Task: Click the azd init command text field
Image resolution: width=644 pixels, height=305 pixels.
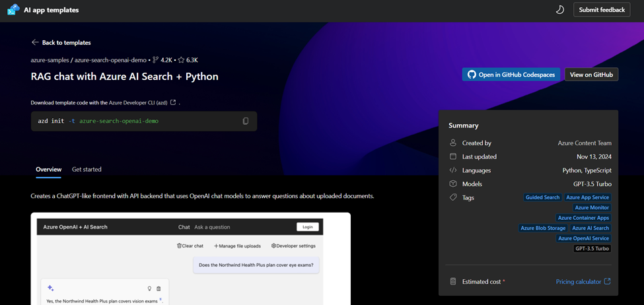Action: point(144,121)
